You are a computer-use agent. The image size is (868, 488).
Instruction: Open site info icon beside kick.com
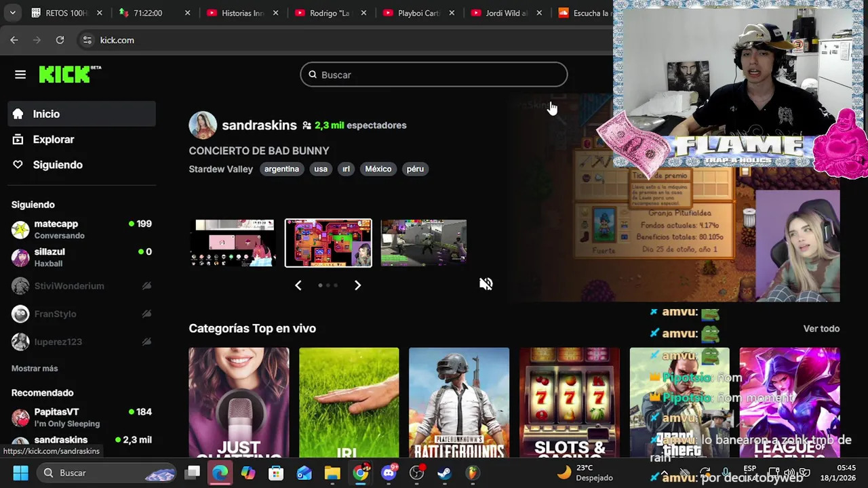(87, 40)
